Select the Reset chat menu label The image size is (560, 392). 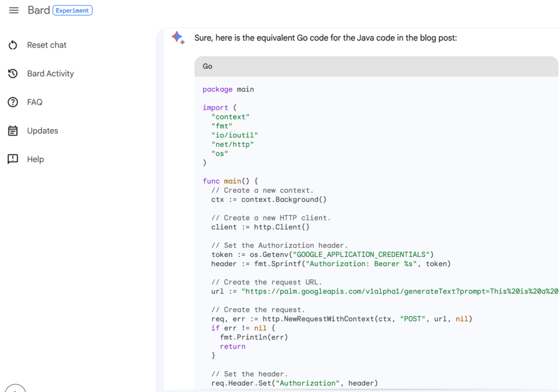pyautogui.click(x=47, y=45)
